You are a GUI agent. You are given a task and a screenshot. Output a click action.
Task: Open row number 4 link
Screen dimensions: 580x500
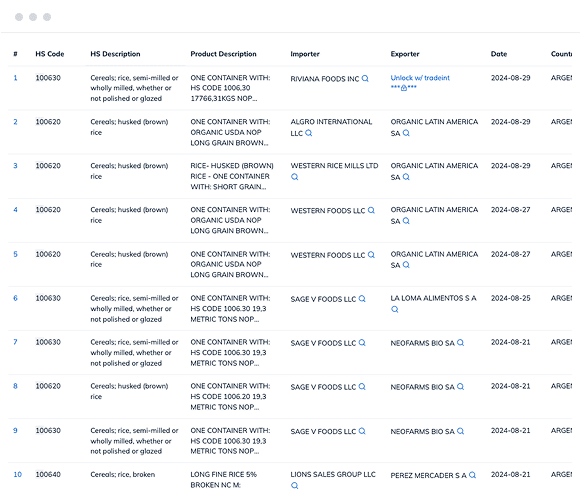coord(16,210)
